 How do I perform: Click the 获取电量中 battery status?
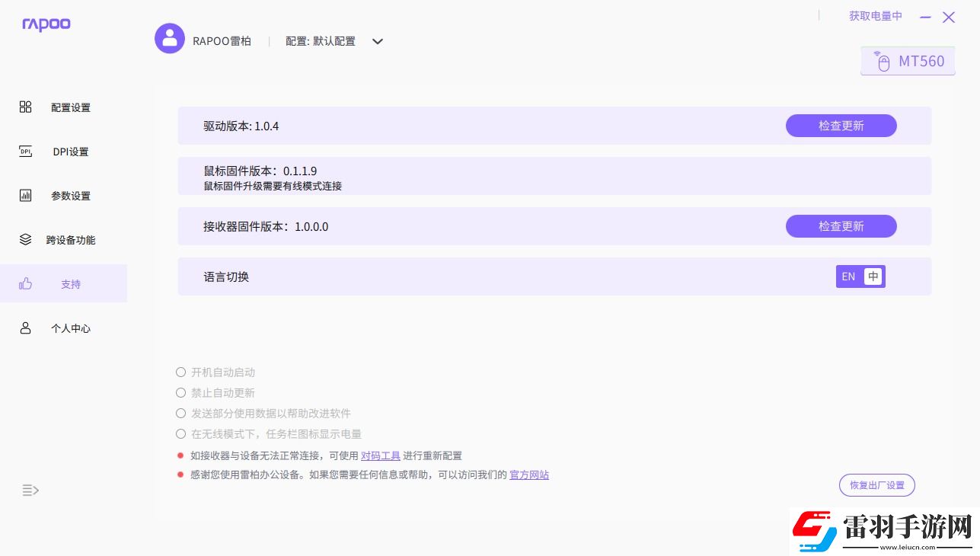(x=875, y=15)
